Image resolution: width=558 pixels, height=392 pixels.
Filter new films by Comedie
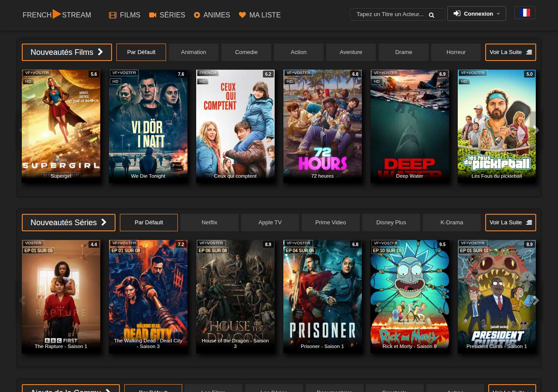tap(246, 52)
